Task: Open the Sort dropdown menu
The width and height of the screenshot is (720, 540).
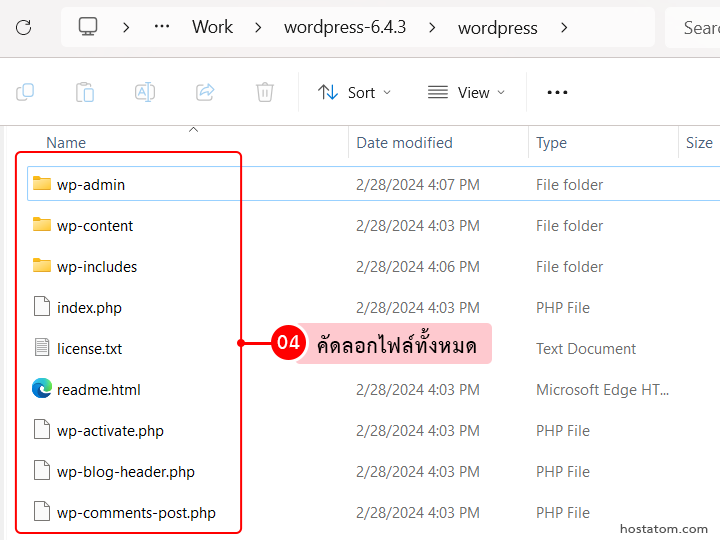Action: [354, 92]
